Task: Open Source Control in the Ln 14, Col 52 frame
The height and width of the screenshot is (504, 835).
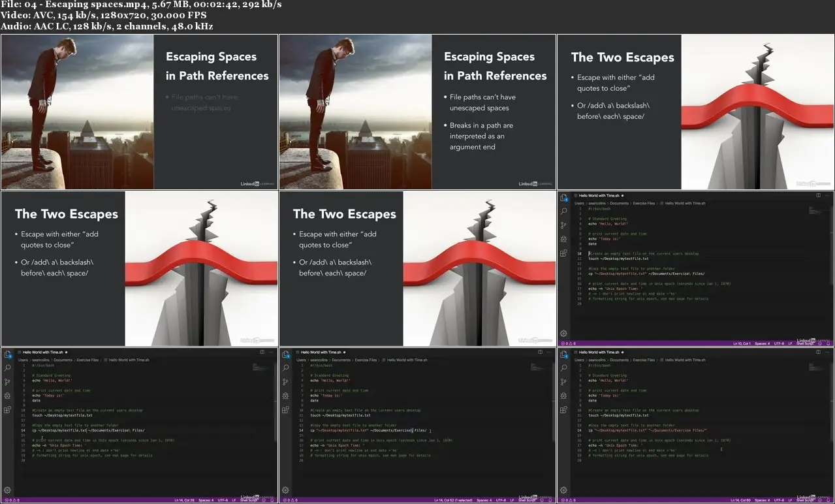Action: [285, 382]
